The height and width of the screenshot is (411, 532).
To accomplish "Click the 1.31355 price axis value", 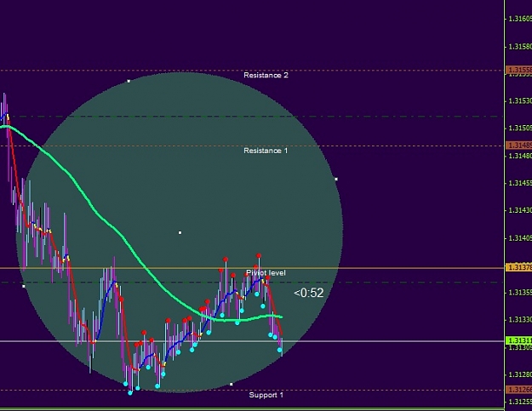I will tap(520, 293).
